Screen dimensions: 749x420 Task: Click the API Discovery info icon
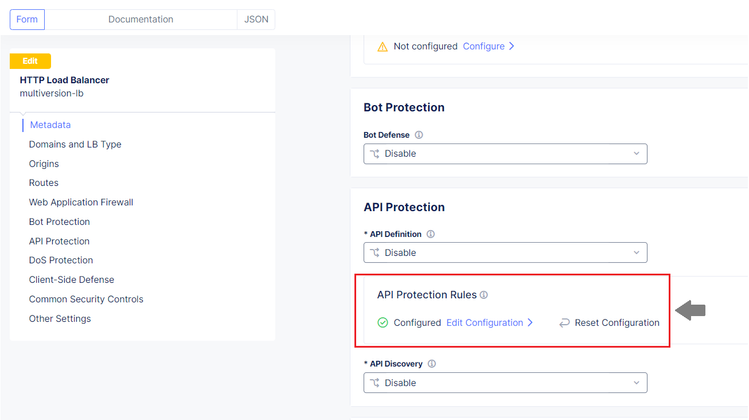pyautogui.click(x=433, y=364)
